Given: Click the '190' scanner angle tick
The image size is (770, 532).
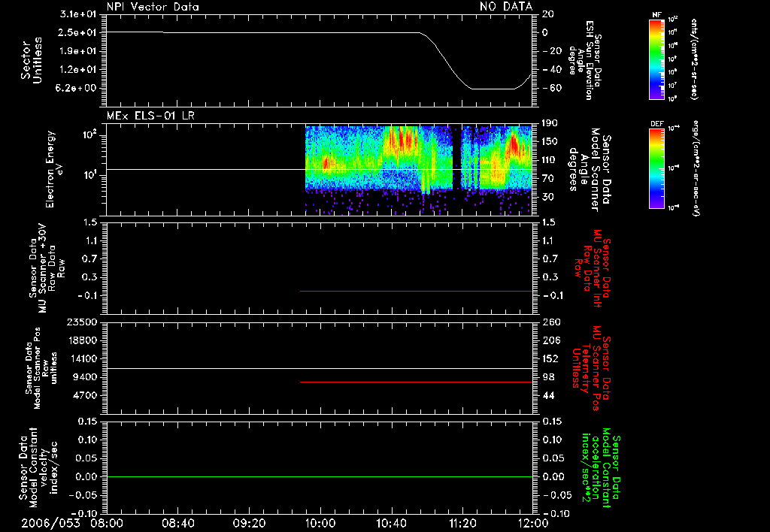Looking at the screenshot, I should pyautogui.click(x=550, y=123).
